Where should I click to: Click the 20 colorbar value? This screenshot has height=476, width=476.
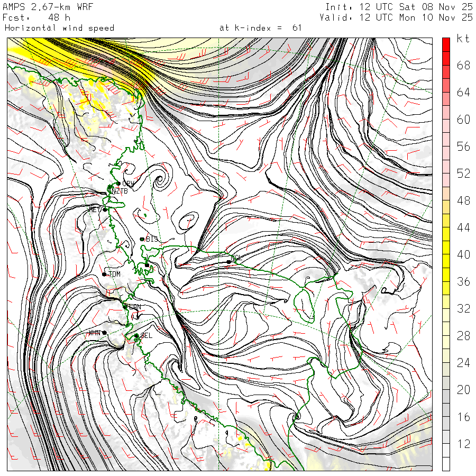[x=463, y=389]
